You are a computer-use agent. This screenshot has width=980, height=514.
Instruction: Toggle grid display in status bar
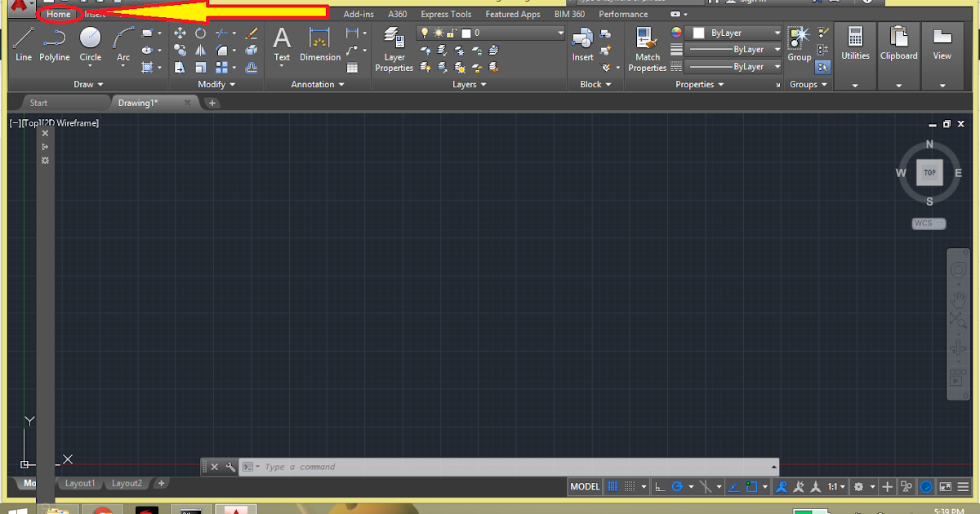tap(613, 487)
